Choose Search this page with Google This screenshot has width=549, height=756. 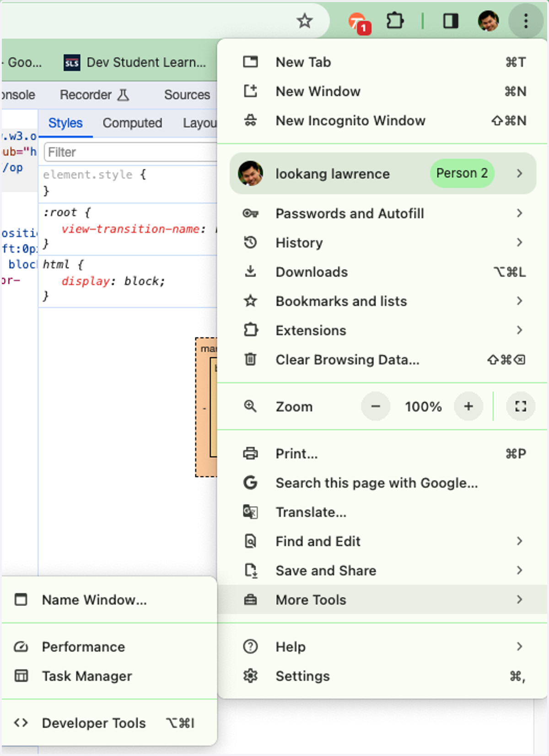(x=382, y=483)
